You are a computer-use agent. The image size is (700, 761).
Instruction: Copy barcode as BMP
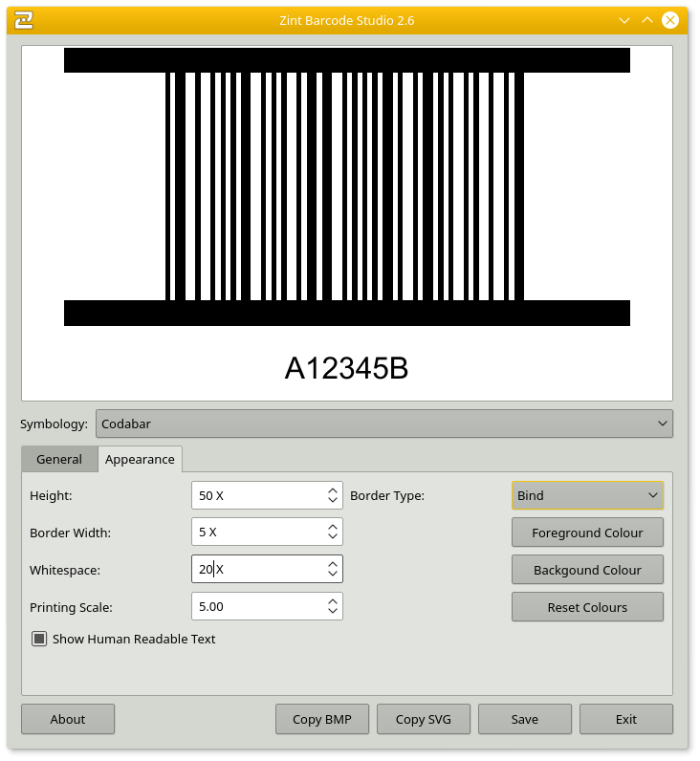coord(322,719)
